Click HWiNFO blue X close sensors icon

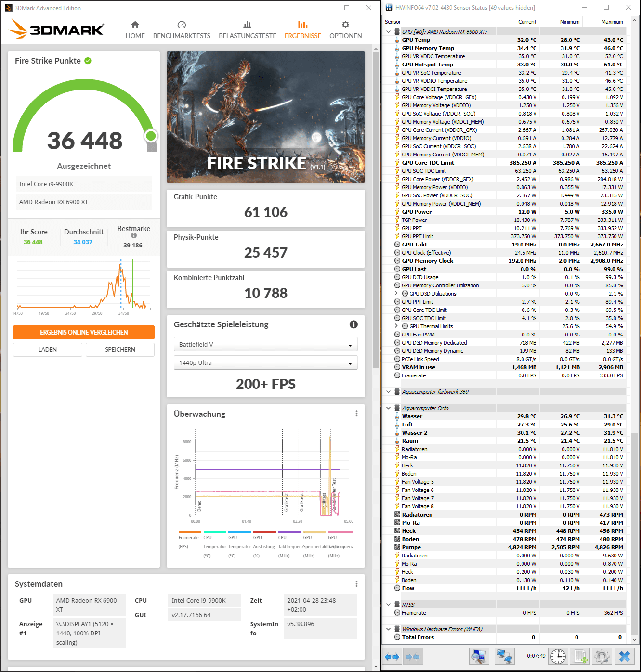pos(625,656)
